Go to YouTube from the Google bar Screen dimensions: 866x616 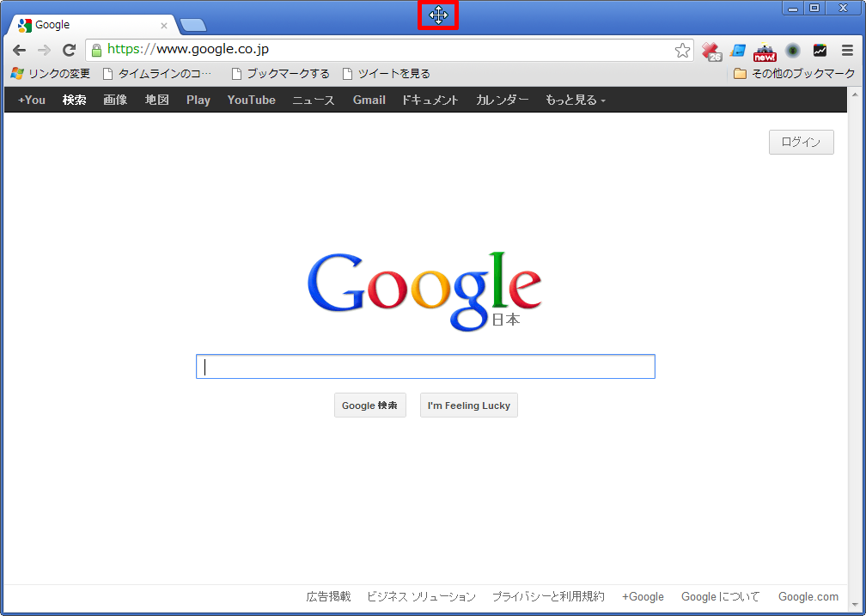(x=251, y=100)
